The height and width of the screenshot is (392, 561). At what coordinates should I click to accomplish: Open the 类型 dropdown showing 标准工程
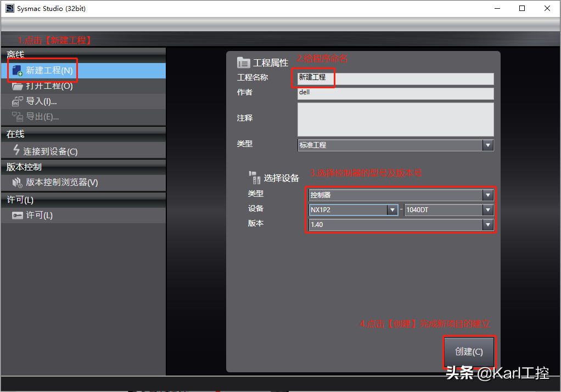point(487,145)
